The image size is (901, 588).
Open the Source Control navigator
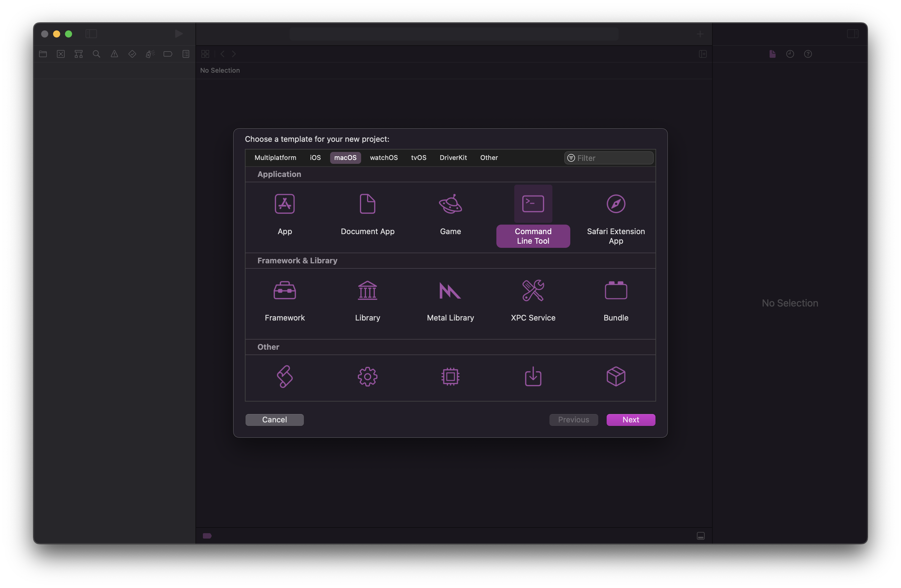(60, 54)
